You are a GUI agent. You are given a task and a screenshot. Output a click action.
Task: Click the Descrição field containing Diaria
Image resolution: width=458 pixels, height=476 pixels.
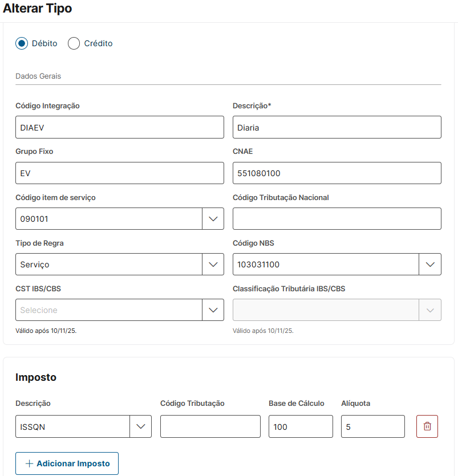pos(337,128)
